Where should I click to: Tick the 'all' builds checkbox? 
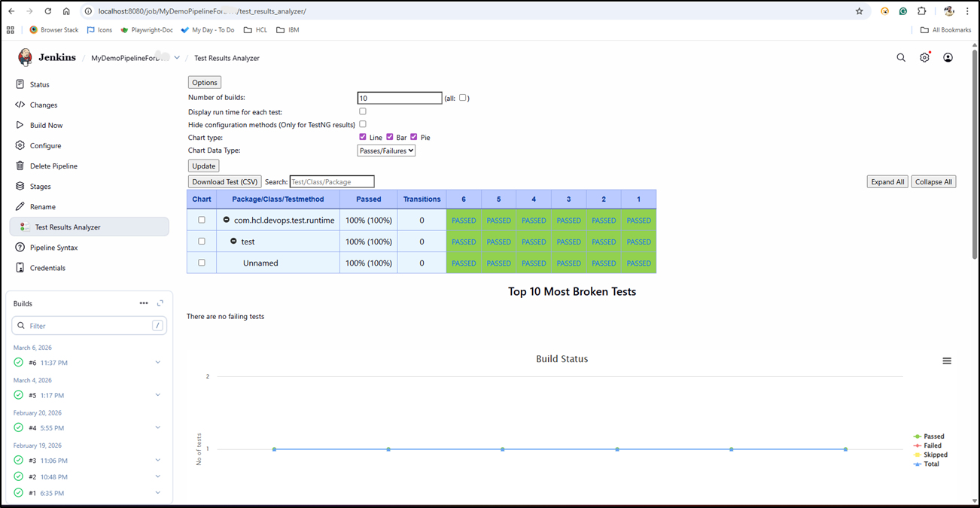464,98
